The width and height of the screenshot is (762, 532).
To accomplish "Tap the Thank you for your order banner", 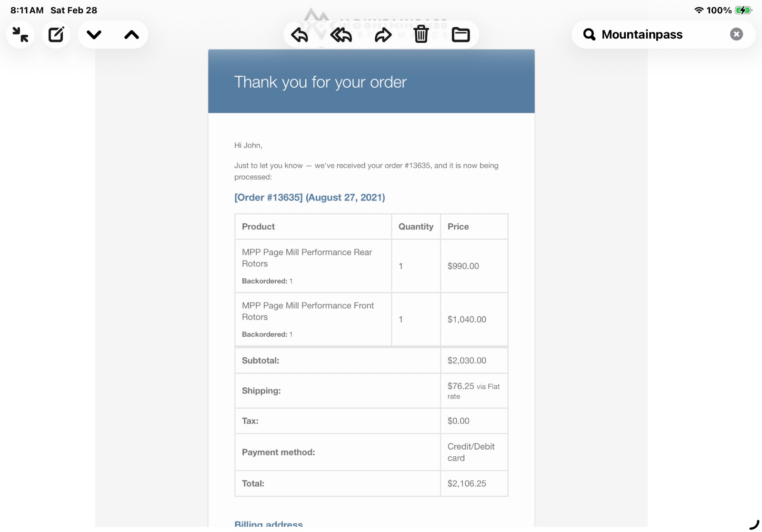I will coord(321,82).
